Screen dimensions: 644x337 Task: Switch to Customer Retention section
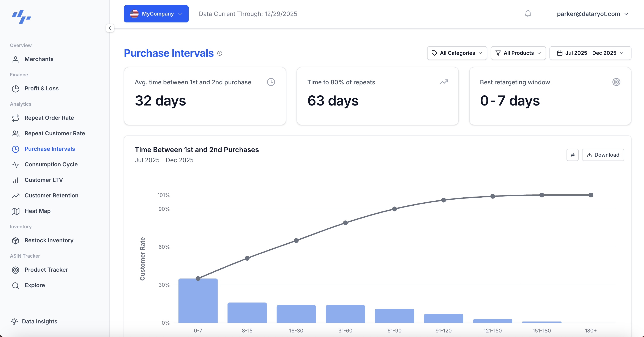click(x=52, y=196)
